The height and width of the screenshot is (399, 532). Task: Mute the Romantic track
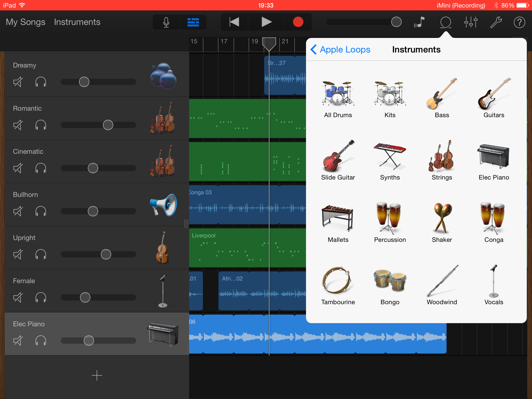coord(18,125)
